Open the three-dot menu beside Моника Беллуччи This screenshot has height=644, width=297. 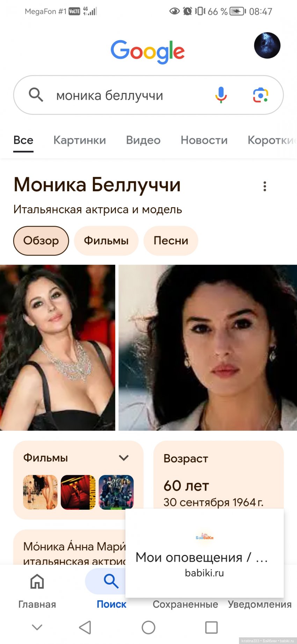click(265, 186)
